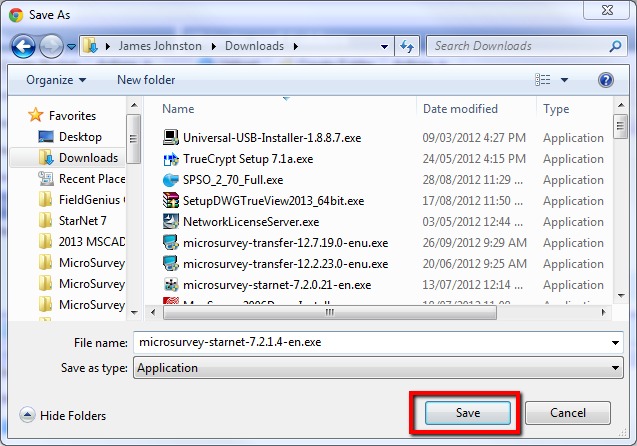Image resolution: width=637 pixels, height=446 pixels.
Task: Sort by the Date modified column header
Action: (460, 108)
